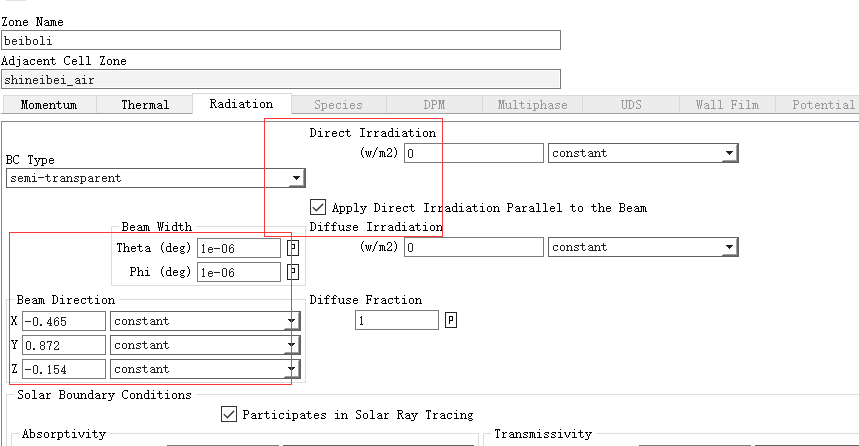The width and height of the screenshot is (859, 446).
Task: Click the Beam Direction X value field
Action: pyautogui.click(x=63, y=321)
